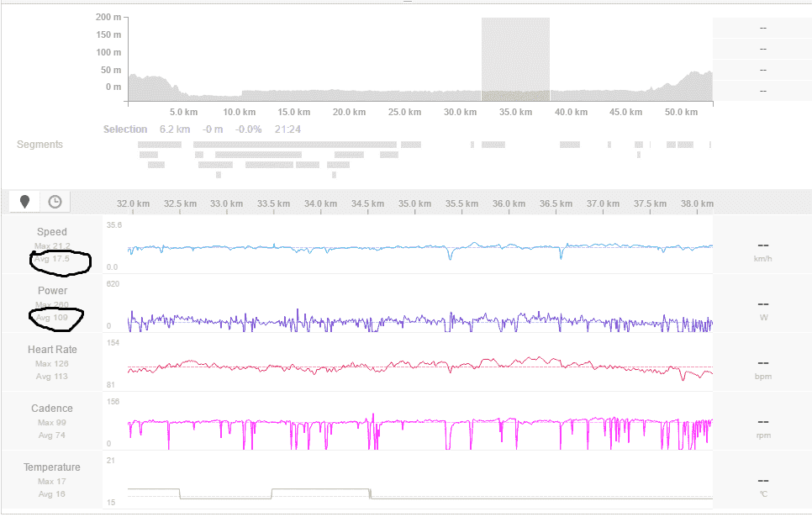Click the circled Avg 17.5 speed value

click(52, 260)
